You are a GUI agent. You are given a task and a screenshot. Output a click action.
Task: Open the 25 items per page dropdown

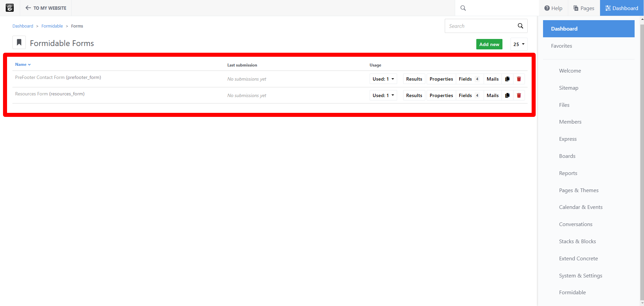[519, 44]
